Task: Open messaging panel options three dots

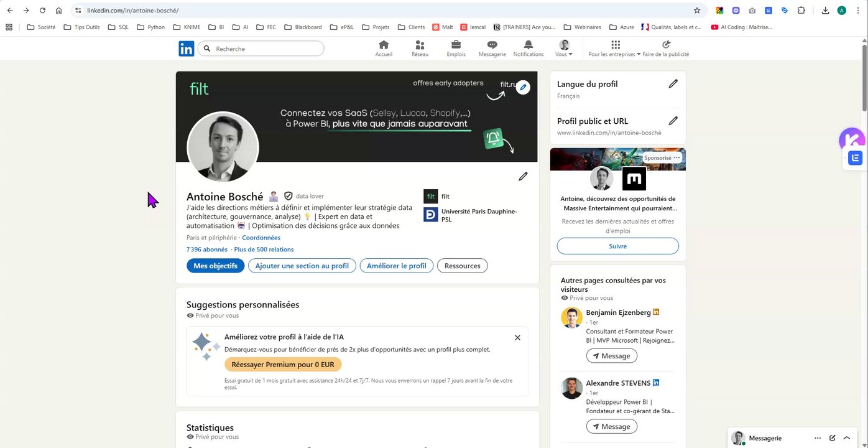Action: pyautogui.click(x=818, y=438)
